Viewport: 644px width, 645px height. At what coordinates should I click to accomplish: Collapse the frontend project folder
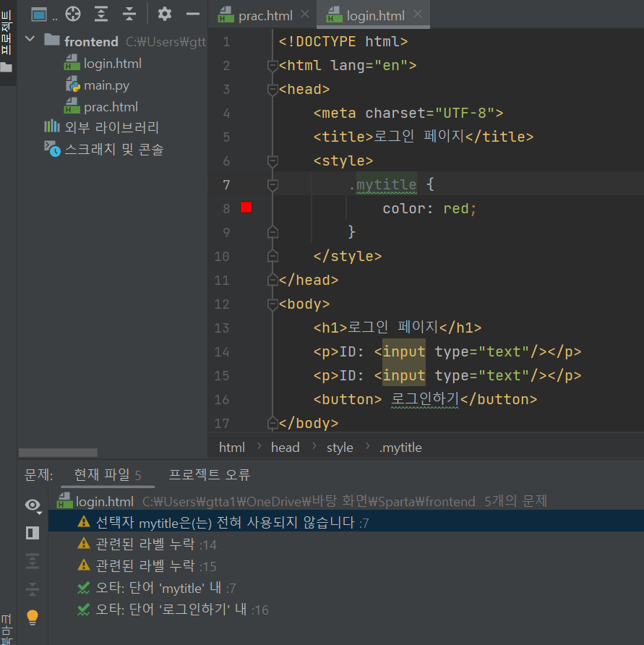tap(30, 40)
